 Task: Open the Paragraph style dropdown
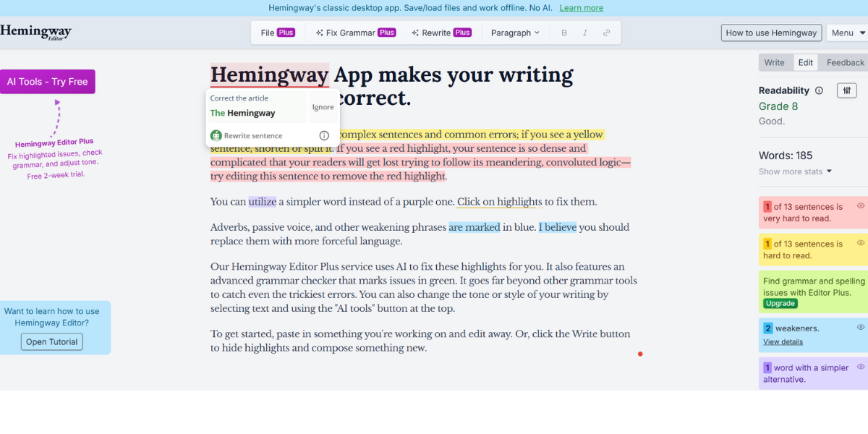tap(515, 33)
